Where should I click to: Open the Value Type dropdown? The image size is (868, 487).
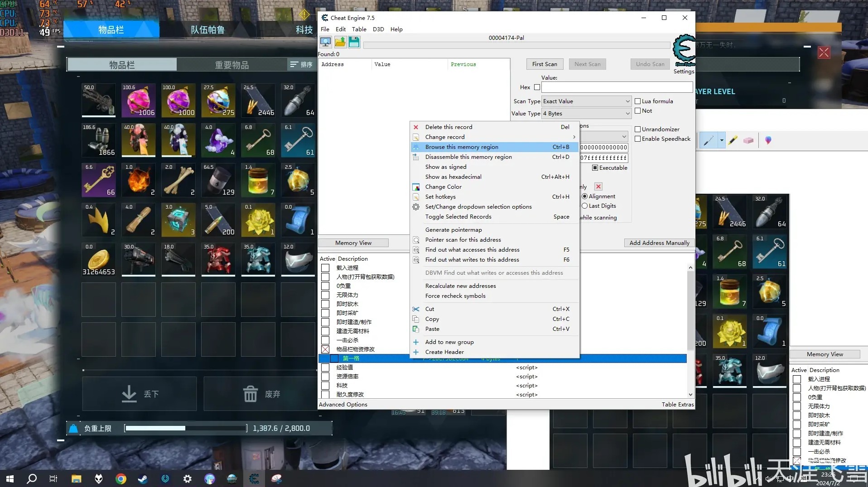[586, 114]
